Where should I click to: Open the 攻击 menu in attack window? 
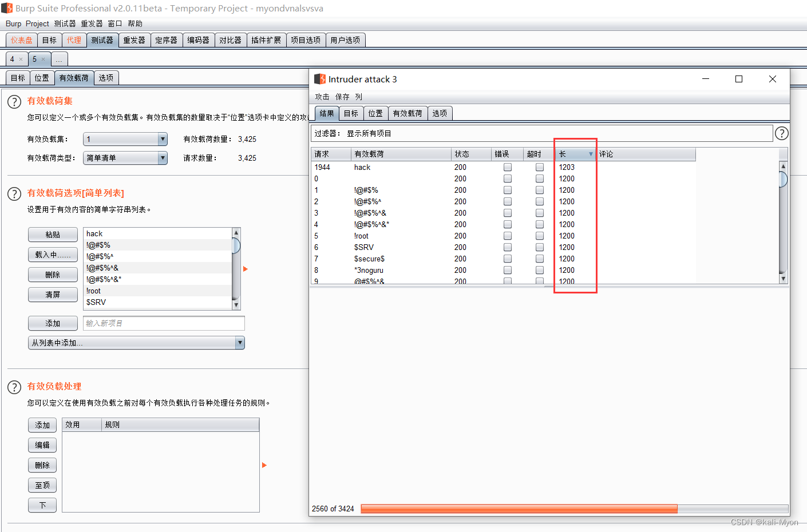click(322, 97)
